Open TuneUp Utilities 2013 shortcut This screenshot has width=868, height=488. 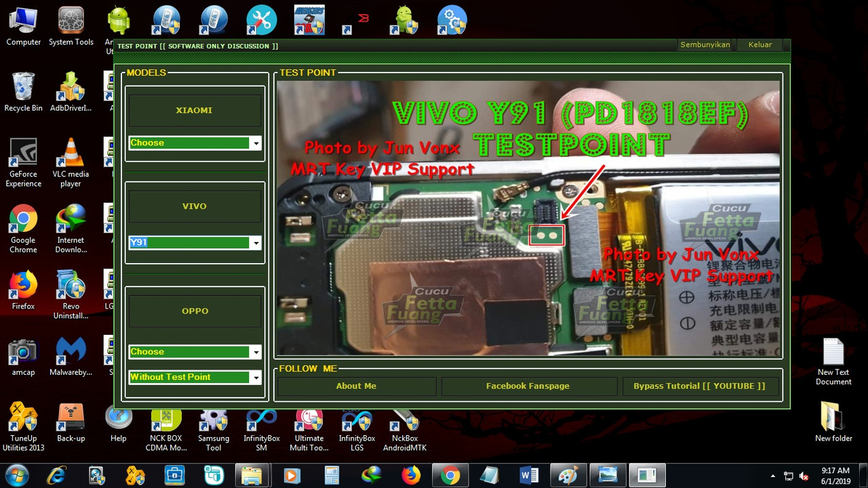23,427
